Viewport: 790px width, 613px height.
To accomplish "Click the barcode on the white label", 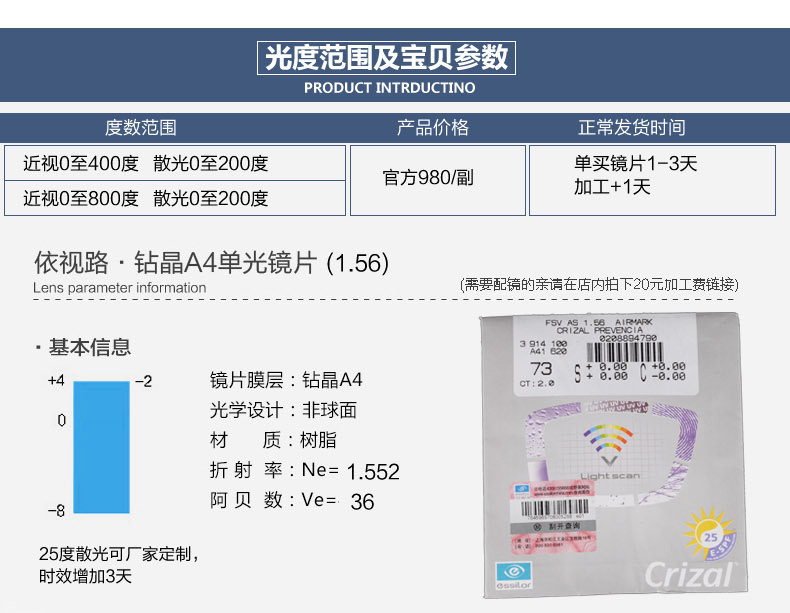I will (x=625, y=353).
